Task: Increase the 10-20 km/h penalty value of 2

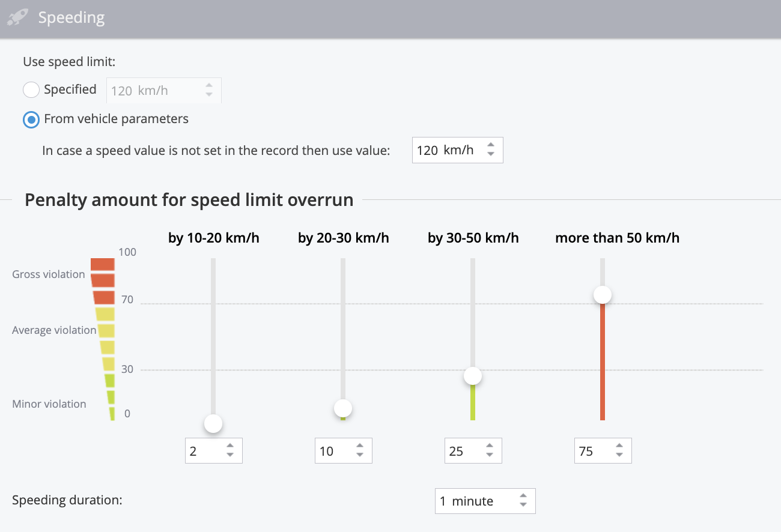Action: (x=230, y=446)
